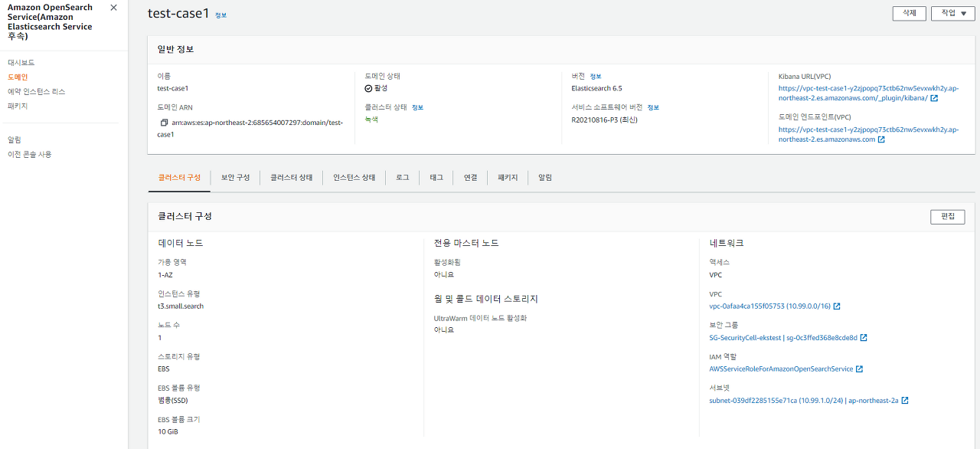Click the UltraWarm 데이터 노드 활성화 label
Screen dimensions: 980x449
click(x=480, y=318)
